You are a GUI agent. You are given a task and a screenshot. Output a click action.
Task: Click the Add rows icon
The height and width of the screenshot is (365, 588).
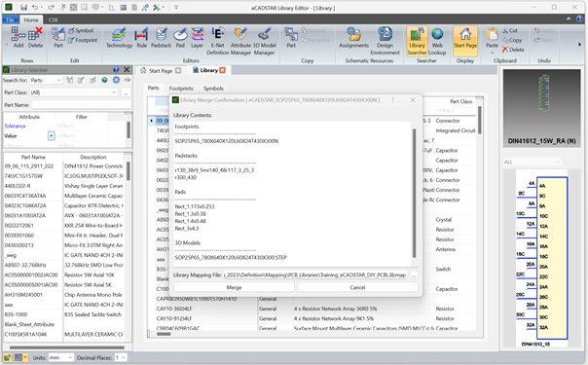(x=18, y=38)
